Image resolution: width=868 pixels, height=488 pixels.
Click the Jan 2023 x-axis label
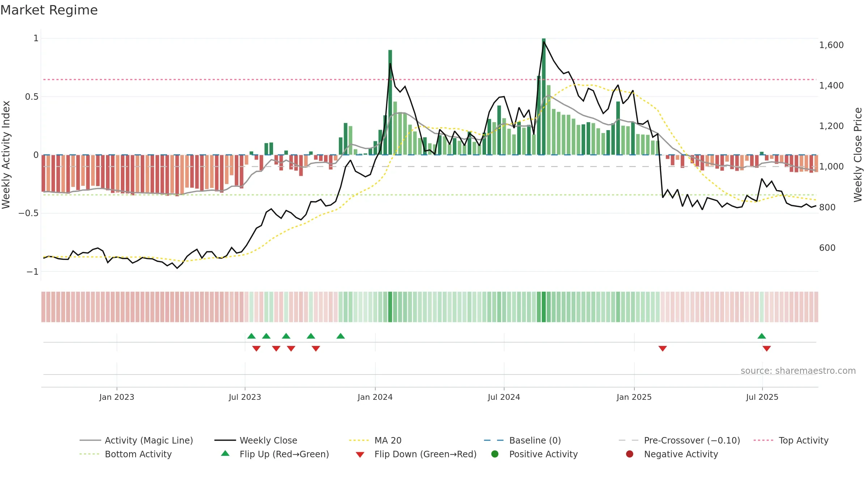click(x=117, y=397)
